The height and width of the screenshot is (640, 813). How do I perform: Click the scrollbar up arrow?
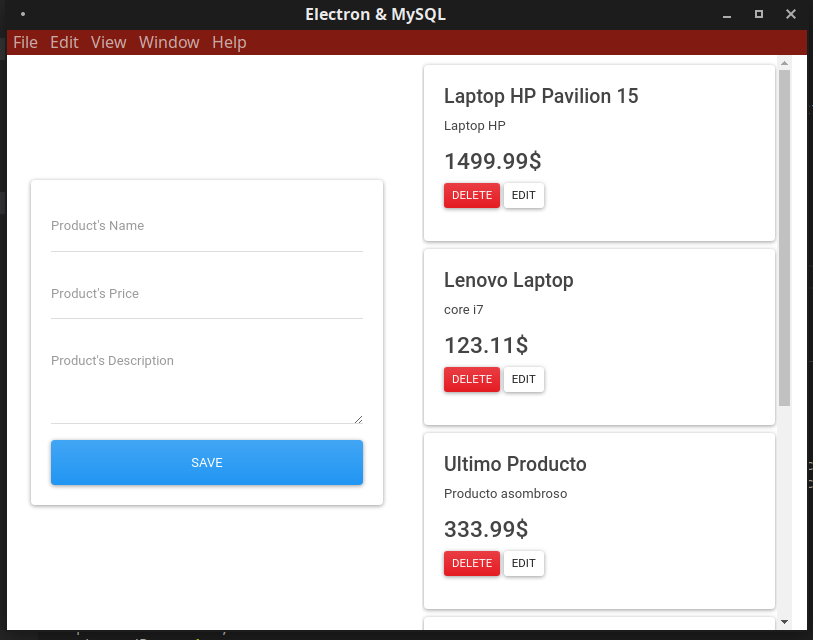[784, 63]
